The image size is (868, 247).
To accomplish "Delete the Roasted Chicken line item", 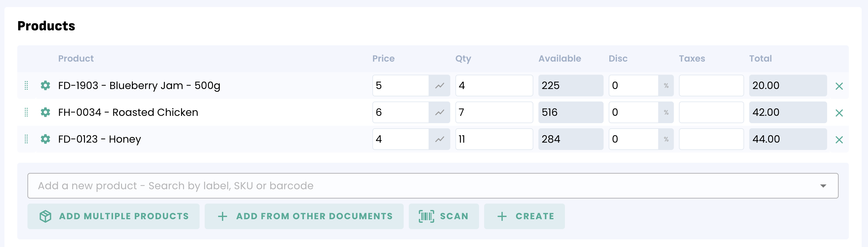I will click(839, 113).
